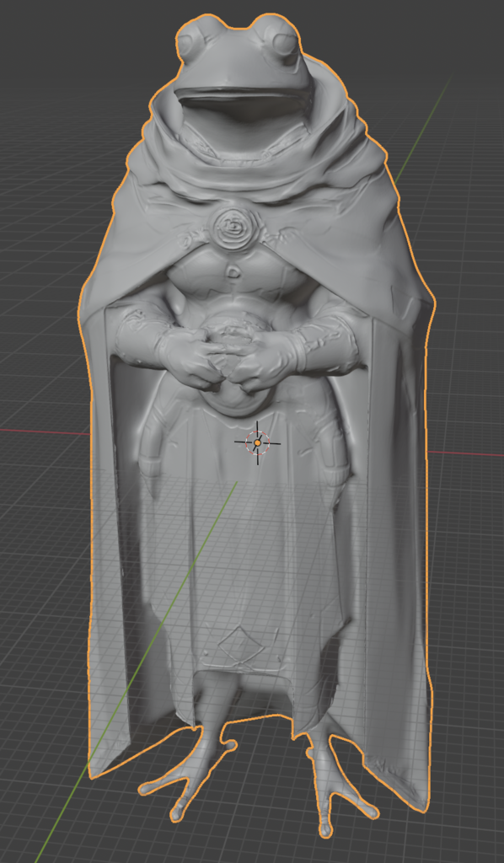Click the rose brooch on the cloak
504x863 pixels.
click(232, 226)
